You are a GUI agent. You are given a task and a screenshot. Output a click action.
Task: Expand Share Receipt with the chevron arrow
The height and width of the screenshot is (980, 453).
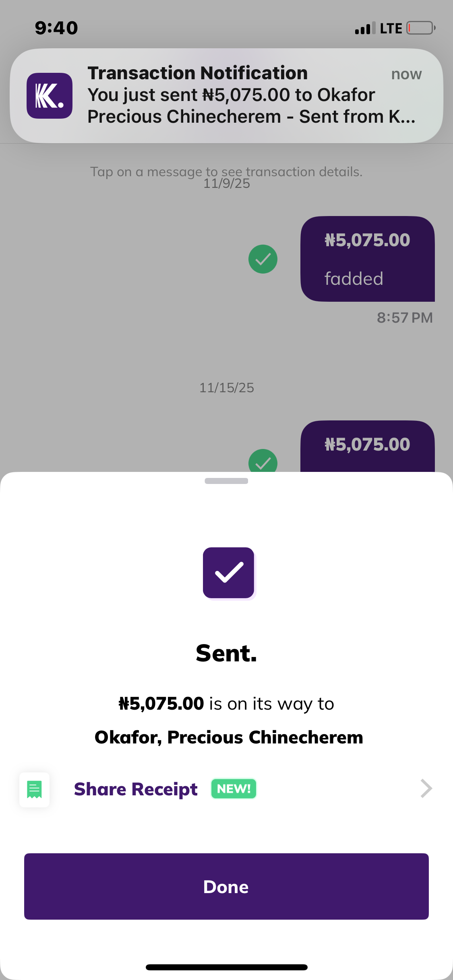[426, 789]
